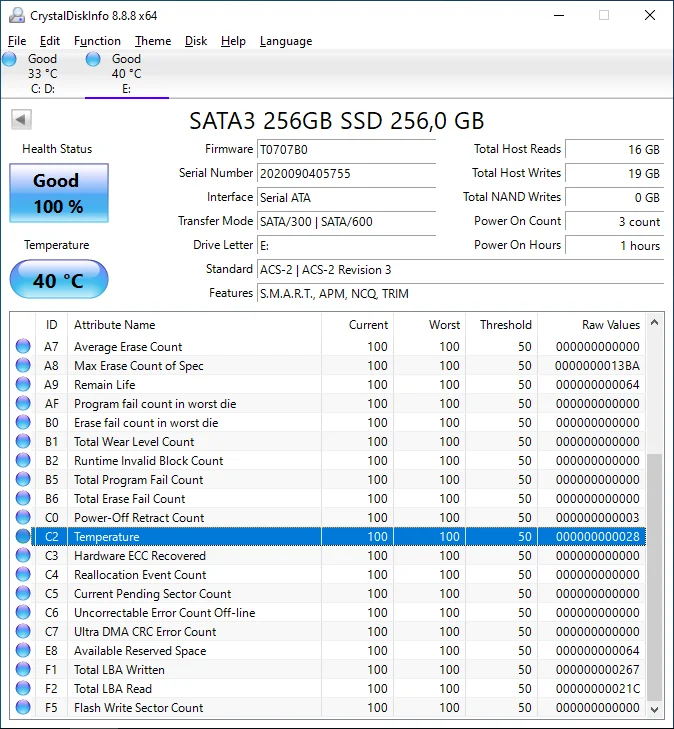
Task: Click status orb of Uncorrectable Error Count Off-line
Action: pyautogui.click(x=23, y=612)
